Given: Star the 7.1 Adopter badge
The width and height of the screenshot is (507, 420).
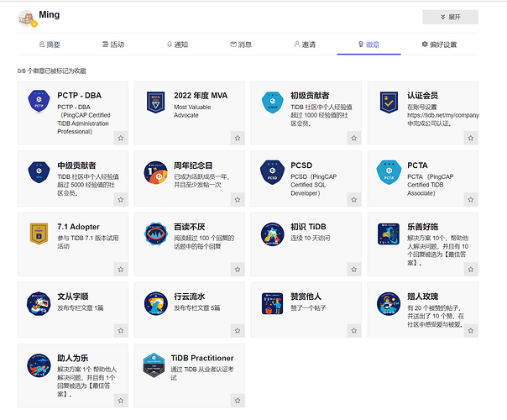Looking at the screenshot, I should 121,269.
